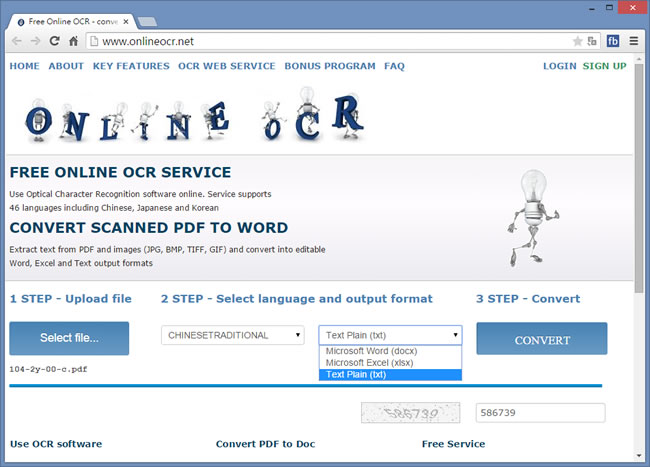
Task: Click the scrollbar down arrow
Action: tap(639, 456)
